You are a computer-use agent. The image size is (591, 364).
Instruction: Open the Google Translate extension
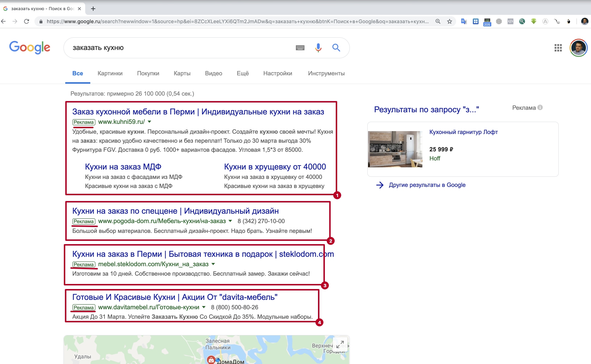(464, 21)
